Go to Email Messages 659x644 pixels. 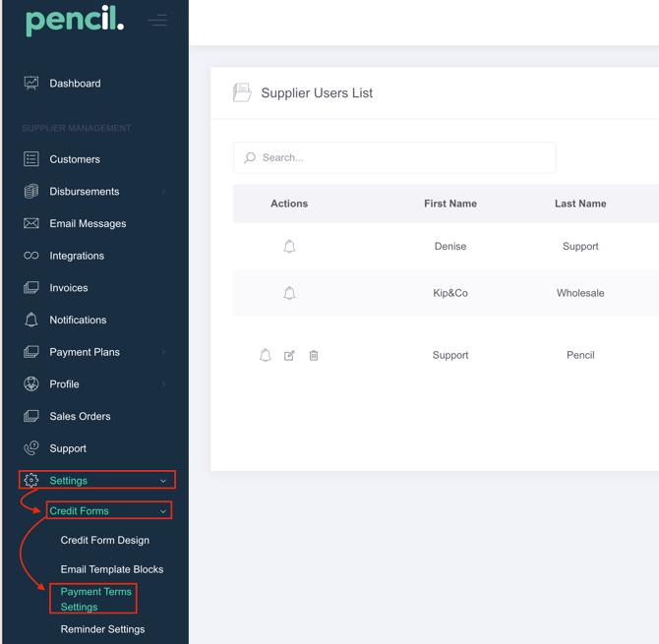[x=88, y=223]
